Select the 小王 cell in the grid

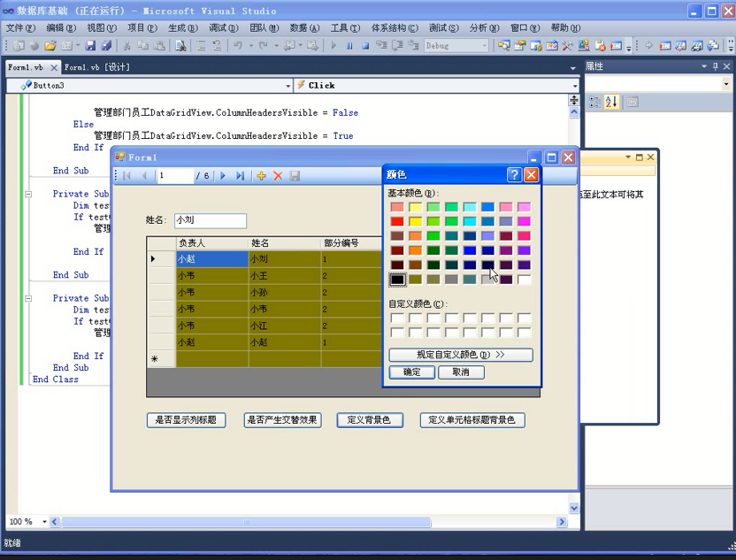pyautogui.click(x=285, y=275)
